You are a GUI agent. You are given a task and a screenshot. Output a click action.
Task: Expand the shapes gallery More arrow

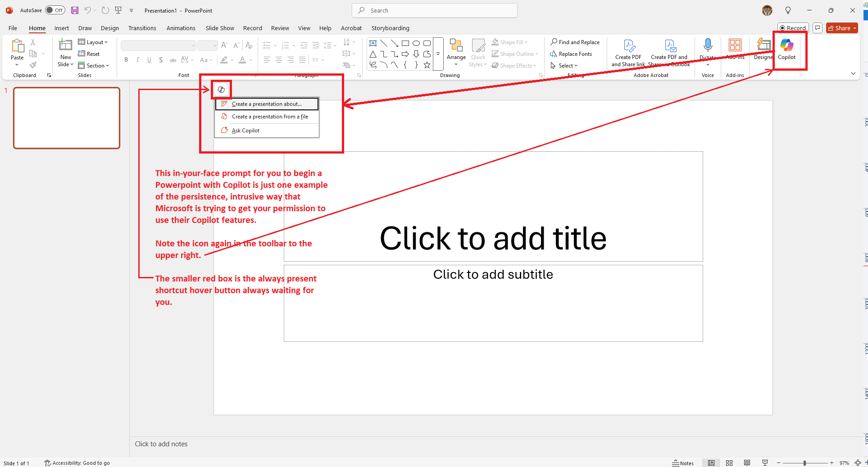pos(438,54)
